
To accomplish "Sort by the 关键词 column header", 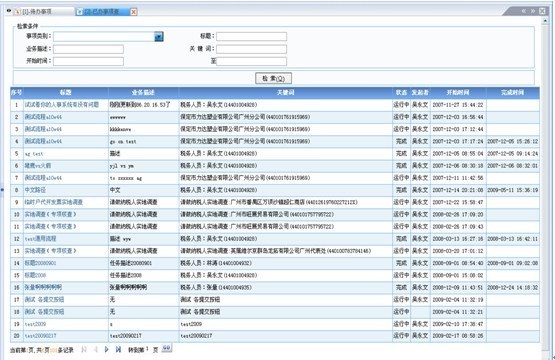I will pyautogui.click(x=286, y=92).
